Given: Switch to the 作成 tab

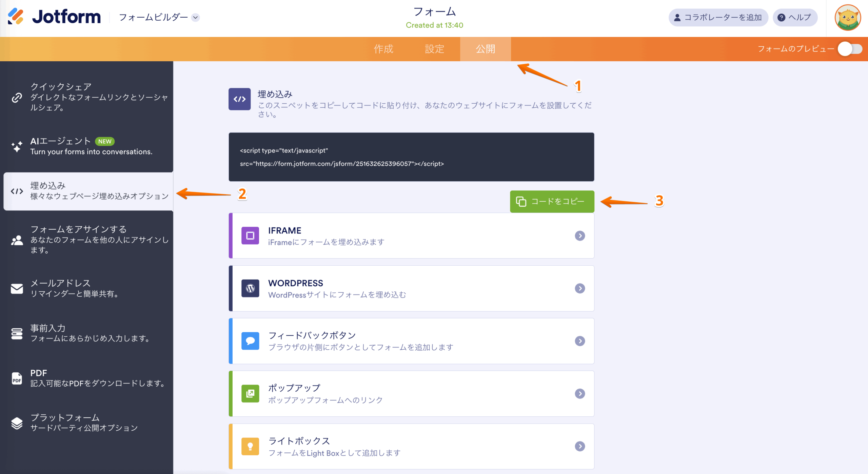Looking at the screenshot, I should [383, 49].
